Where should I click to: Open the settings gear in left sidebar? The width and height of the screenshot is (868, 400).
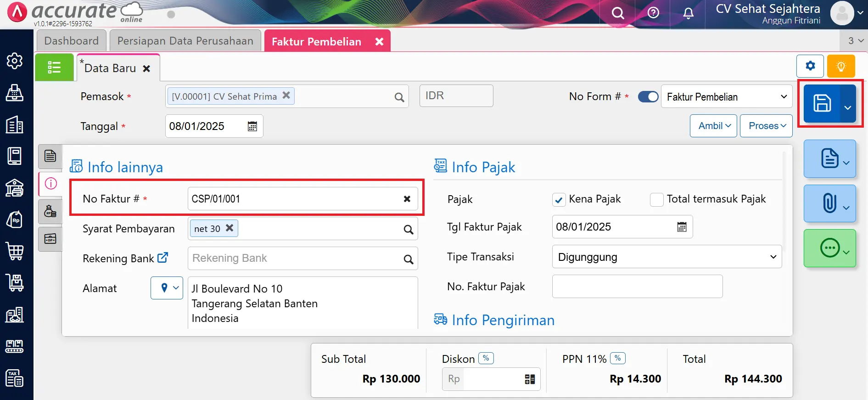pos(15,61)
